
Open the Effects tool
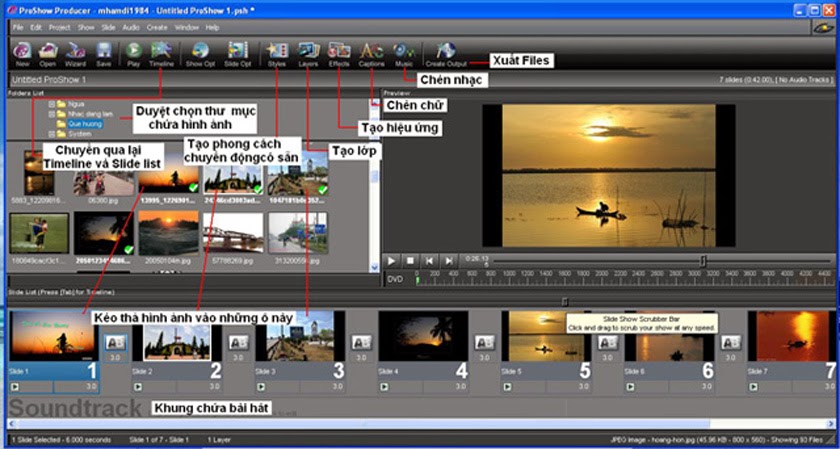tap(339, 54)
